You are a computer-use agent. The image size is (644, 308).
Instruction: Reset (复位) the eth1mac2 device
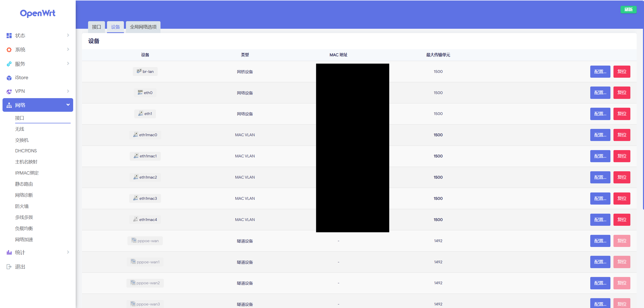[622, 177]
